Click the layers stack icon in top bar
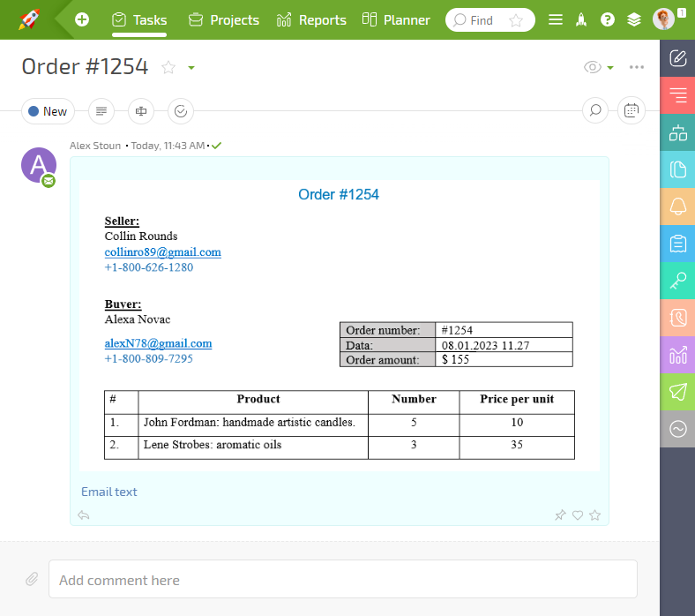 click(634, 19)
